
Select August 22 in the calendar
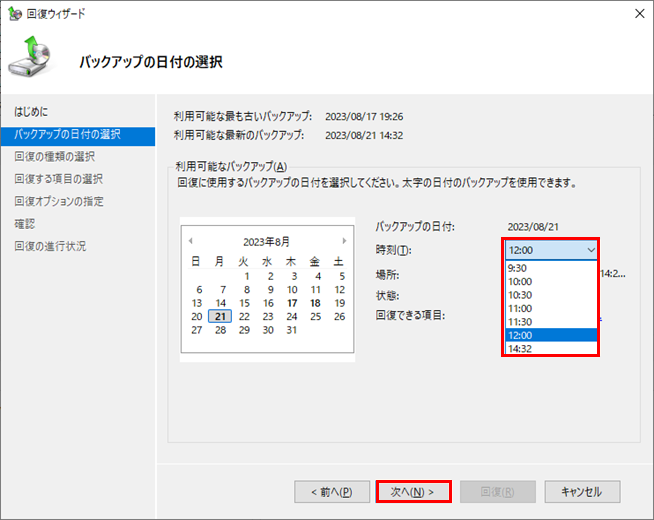tap(244, 317)
